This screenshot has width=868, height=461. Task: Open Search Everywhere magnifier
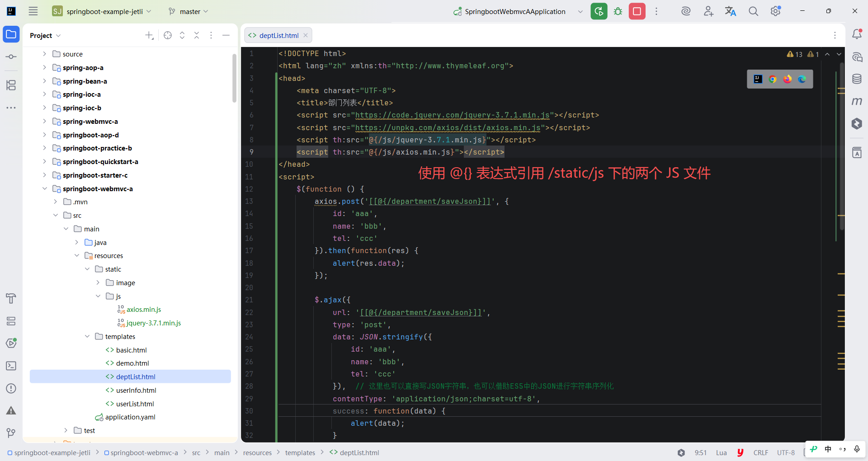(x=753, y=11)
